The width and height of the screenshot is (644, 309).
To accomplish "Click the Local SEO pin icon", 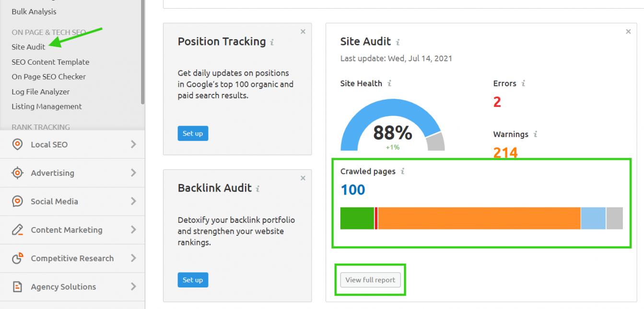I will pyautogui.click(x=18, y=144).
